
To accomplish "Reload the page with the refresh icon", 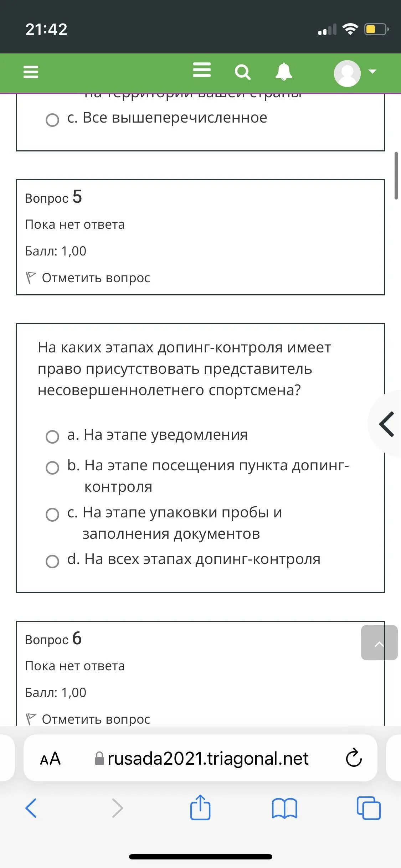I will [x=354, y=758].
